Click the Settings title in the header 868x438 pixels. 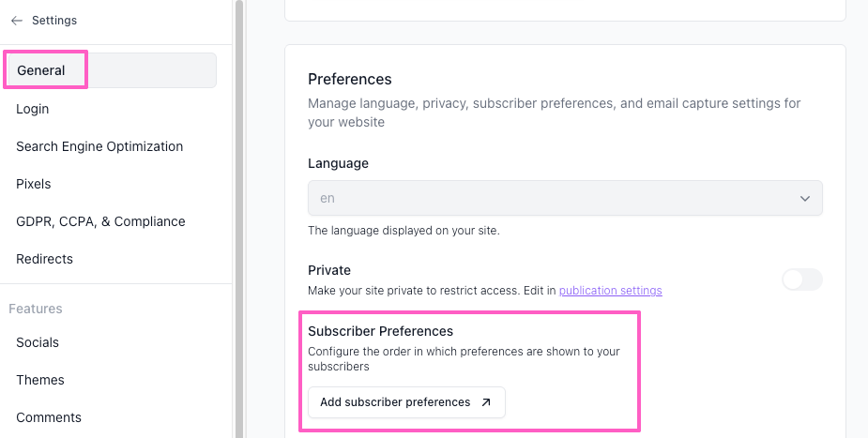click(x=54, y=21)
